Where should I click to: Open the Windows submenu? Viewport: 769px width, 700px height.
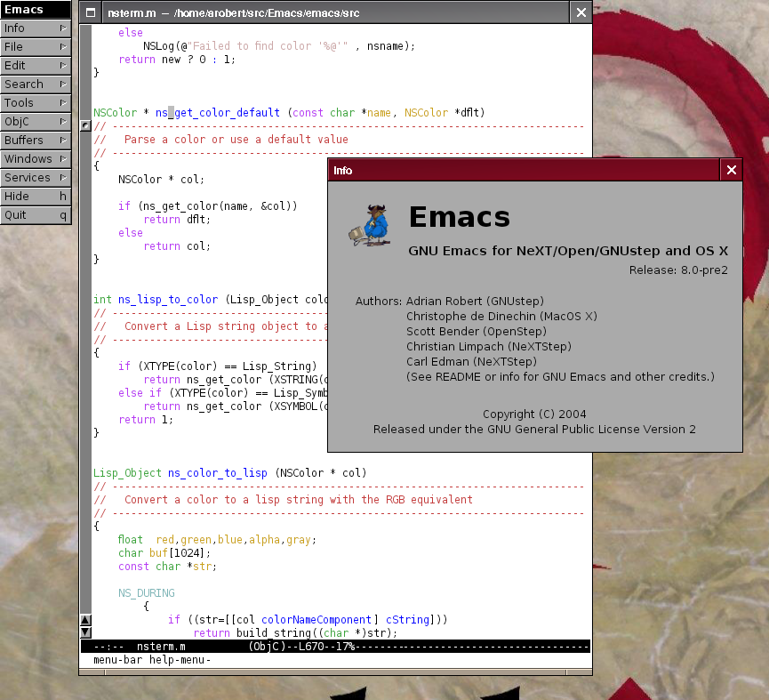click(36, 158)
